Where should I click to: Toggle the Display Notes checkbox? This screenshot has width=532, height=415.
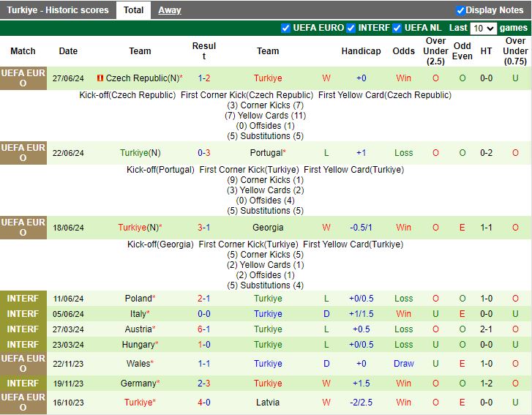pyautogui.click(x=460, y=10)
